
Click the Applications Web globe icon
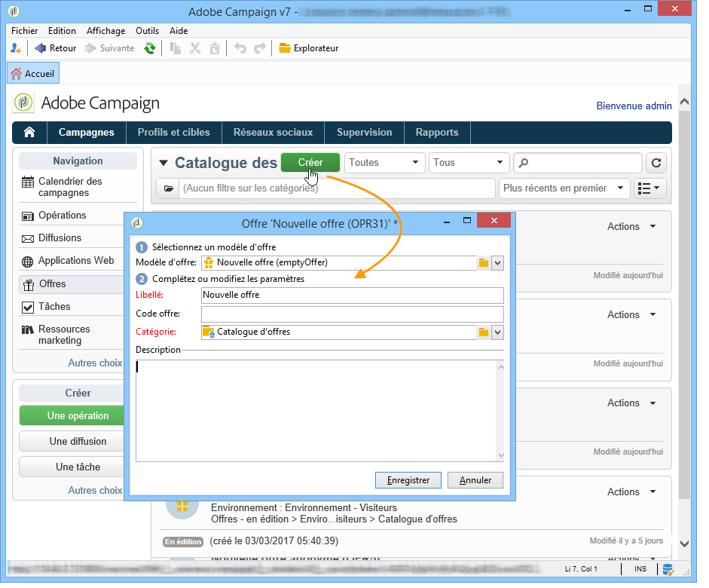click(28, 262)
